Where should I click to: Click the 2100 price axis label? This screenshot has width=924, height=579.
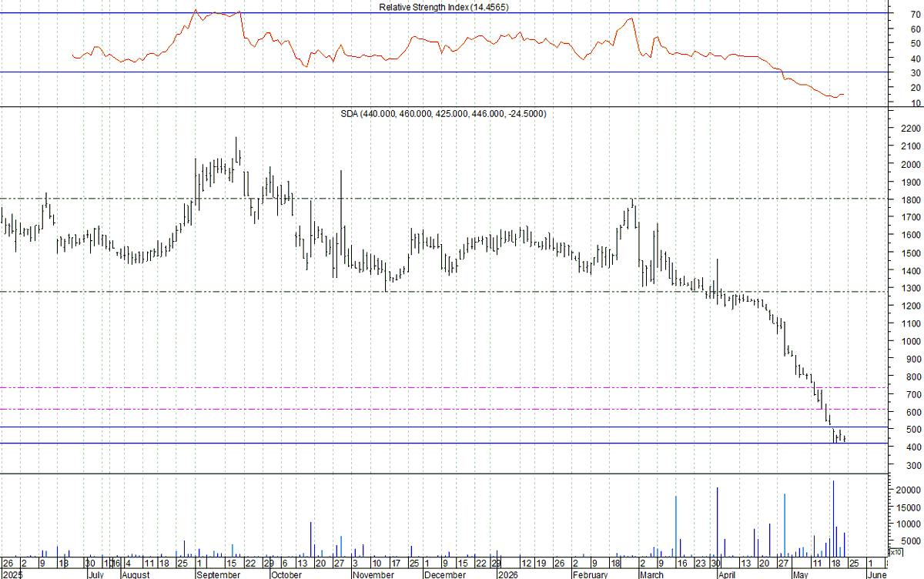(910, 146)
